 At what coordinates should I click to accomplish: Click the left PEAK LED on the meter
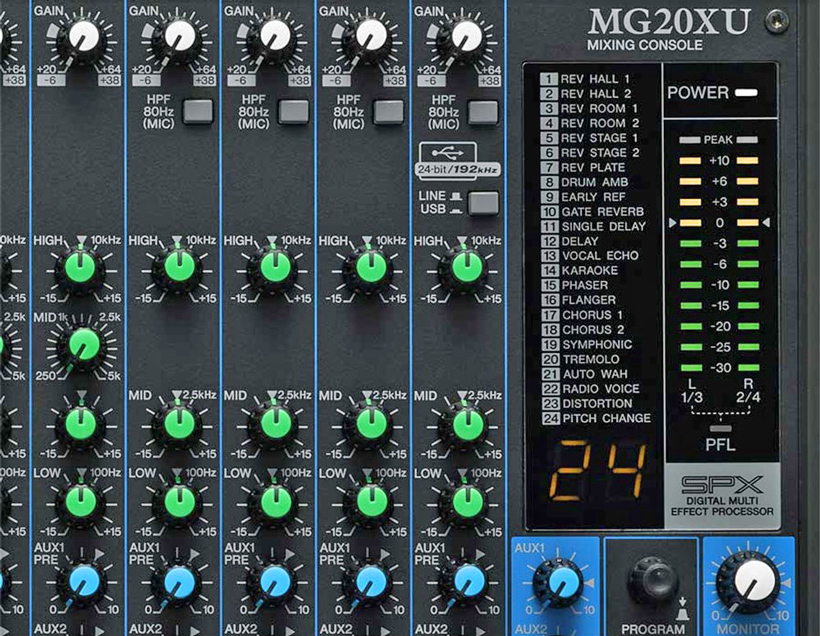click(690, 140)
